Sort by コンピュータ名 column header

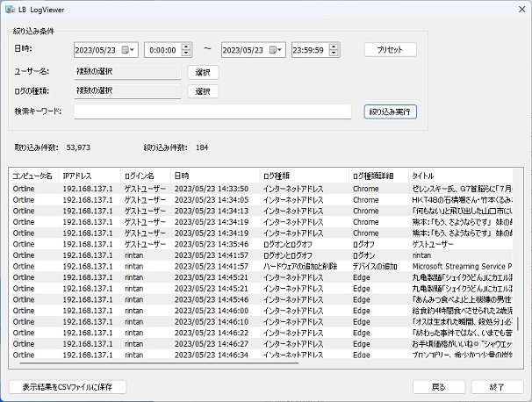[33, 176]
